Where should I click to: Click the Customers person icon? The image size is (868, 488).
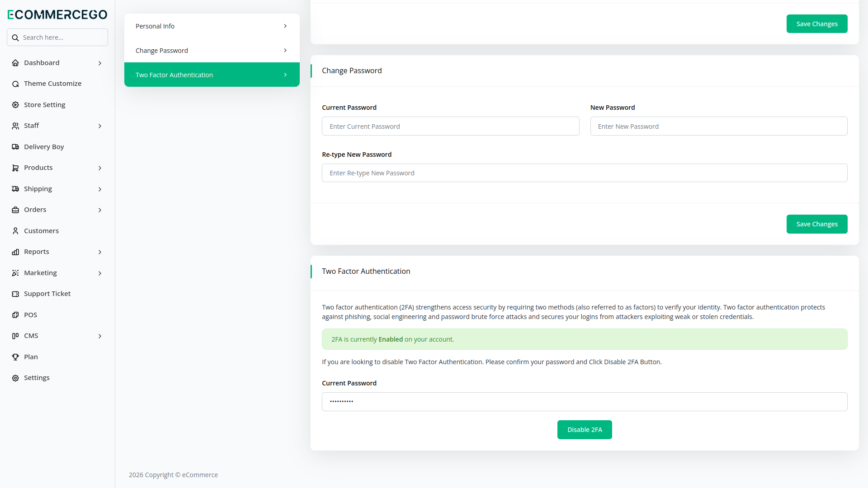point(15,231)
